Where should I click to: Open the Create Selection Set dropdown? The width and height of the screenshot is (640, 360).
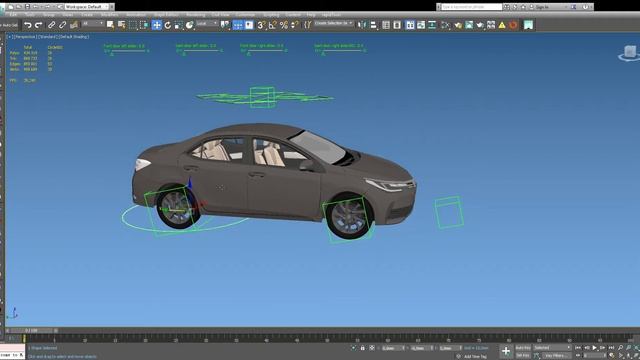[333, 24]
